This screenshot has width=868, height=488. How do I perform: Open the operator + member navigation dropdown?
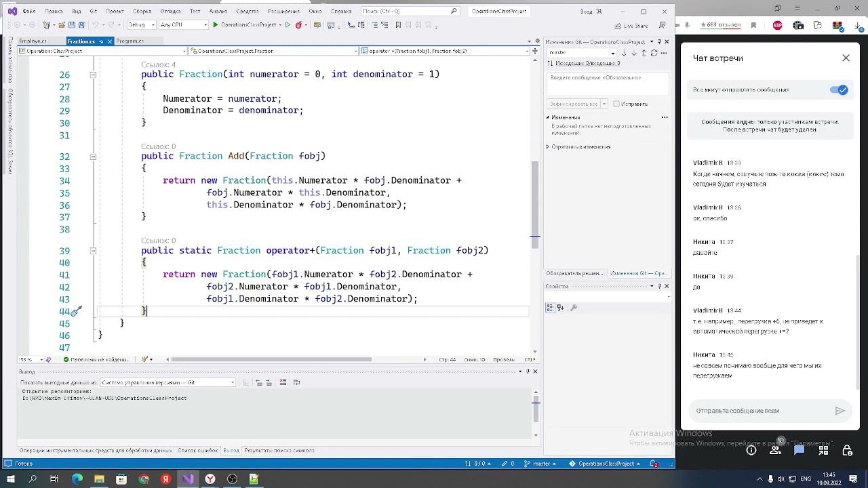pyautogui.click(x=445, y=51)
